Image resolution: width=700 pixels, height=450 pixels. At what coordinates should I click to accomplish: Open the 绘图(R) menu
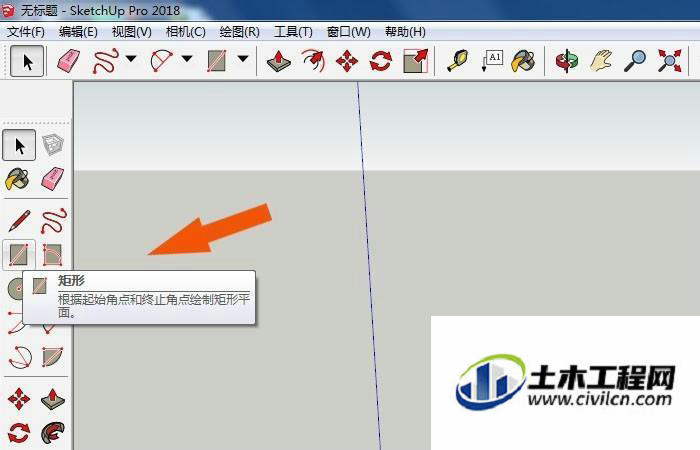click(240, 32)
